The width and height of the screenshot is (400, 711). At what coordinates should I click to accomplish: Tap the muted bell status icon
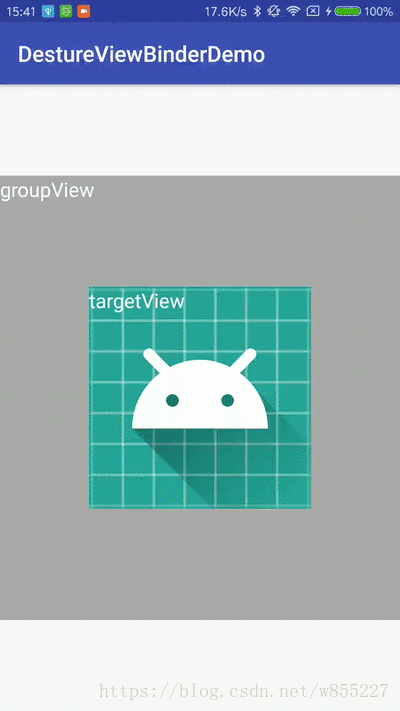[x=274, y=11]
